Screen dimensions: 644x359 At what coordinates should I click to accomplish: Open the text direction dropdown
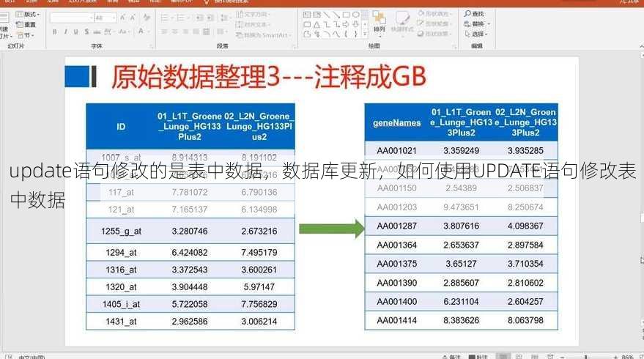[x=253, y=15]
